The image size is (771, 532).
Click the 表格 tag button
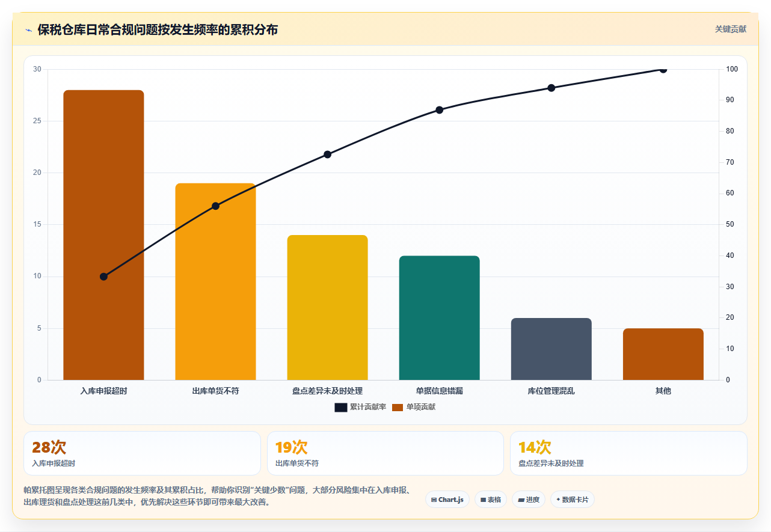point(491,500)
